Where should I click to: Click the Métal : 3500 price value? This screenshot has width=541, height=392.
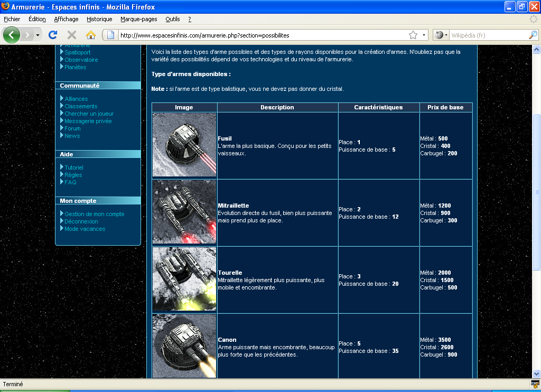435,340
